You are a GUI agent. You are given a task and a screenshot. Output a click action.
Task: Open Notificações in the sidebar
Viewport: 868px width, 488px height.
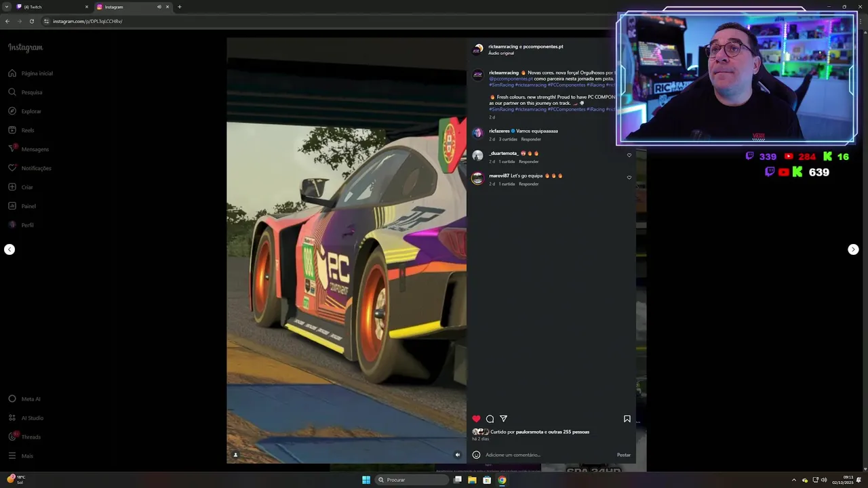tap(30, 168)
